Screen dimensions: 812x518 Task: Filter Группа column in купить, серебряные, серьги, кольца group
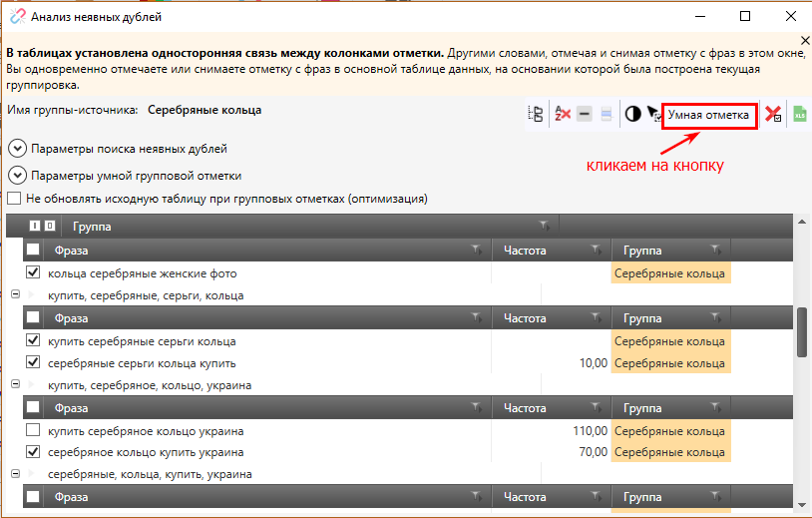pyautogui.click(x=716, y=317)
